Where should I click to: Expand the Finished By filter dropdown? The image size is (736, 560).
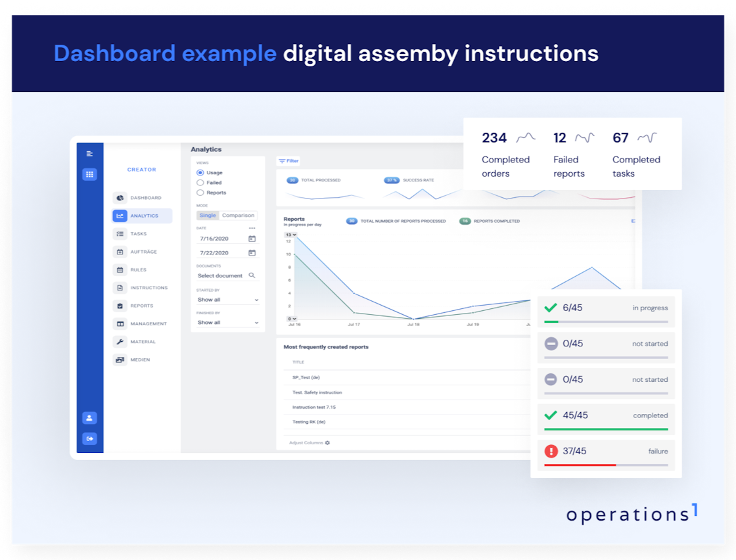[x=227, y=322]
